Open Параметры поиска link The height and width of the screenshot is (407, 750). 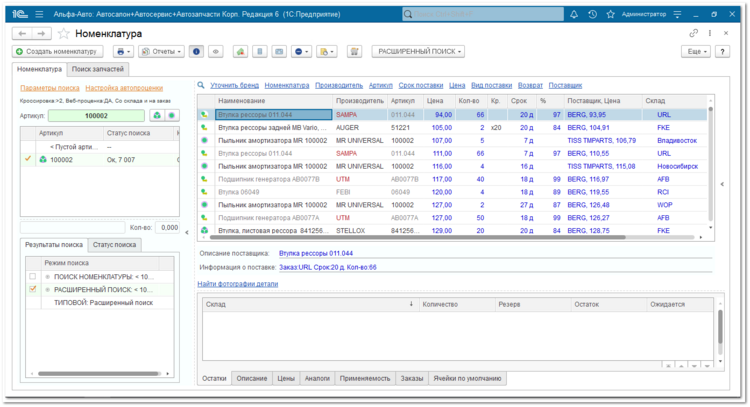pyautogui.click(x=50, y=88)
